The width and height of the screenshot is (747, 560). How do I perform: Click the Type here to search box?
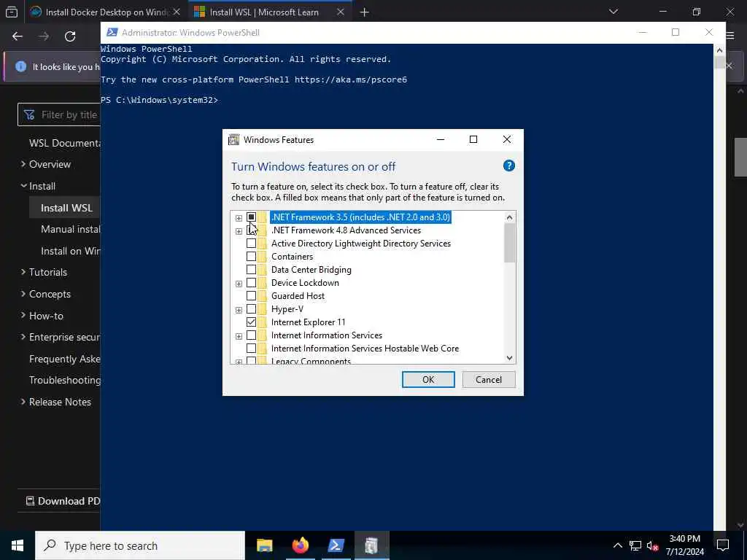click(140, 545)
